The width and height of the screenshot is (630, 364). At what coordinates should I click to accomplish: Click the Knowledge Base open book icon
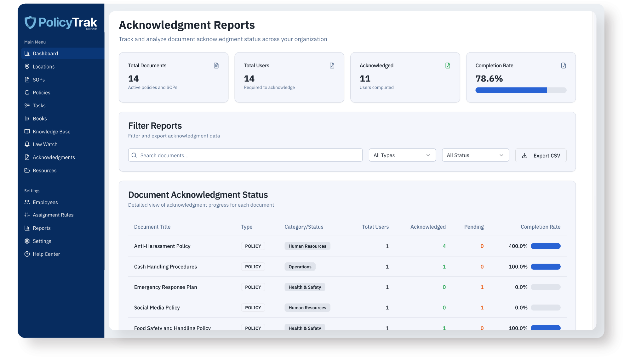point(27,132)
